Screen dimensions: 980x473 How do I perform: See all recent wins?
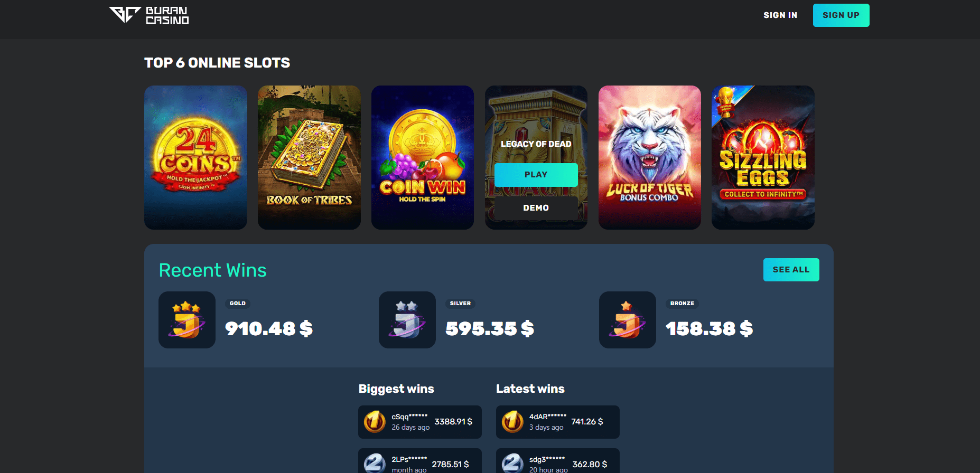791,270
